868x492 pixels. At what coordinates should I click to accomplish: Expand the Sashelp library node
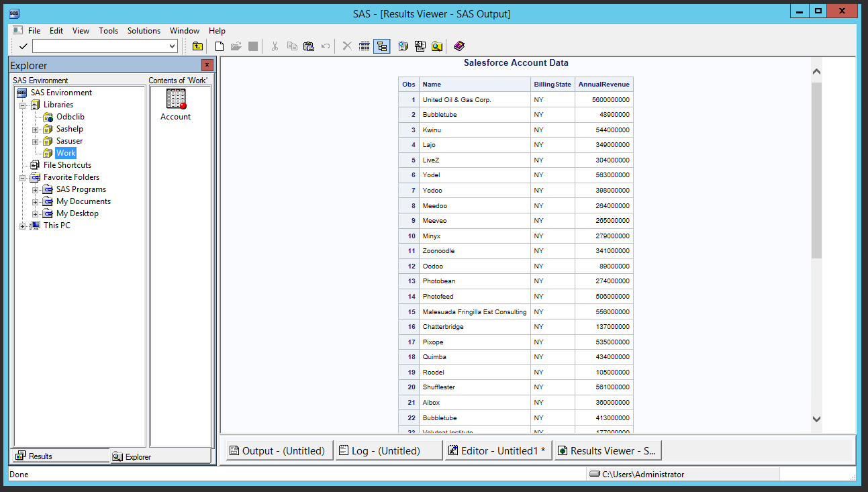coord(35,128)
